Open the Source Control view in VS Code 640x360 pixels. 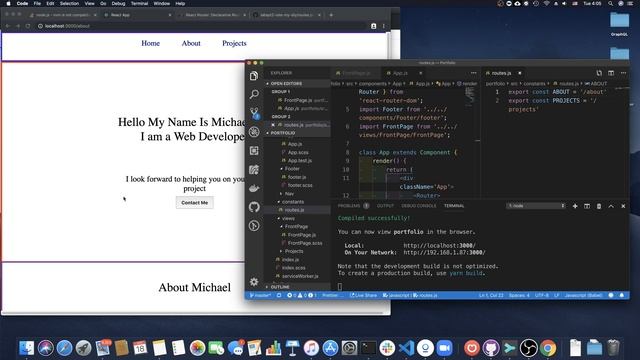(254, 113)
